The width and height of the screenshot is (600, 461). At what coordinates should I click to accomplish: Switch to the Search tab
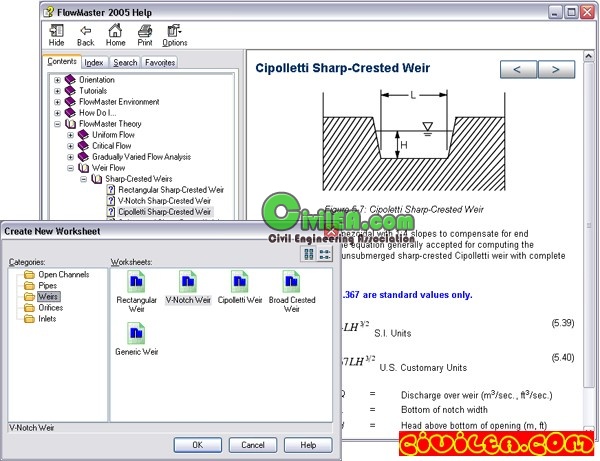[125, 62]
